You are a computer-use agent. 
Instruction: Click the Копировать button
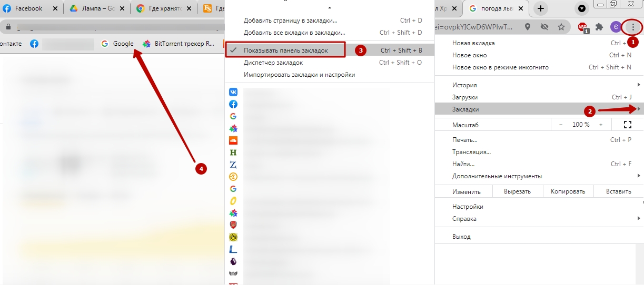click(568, 191)
